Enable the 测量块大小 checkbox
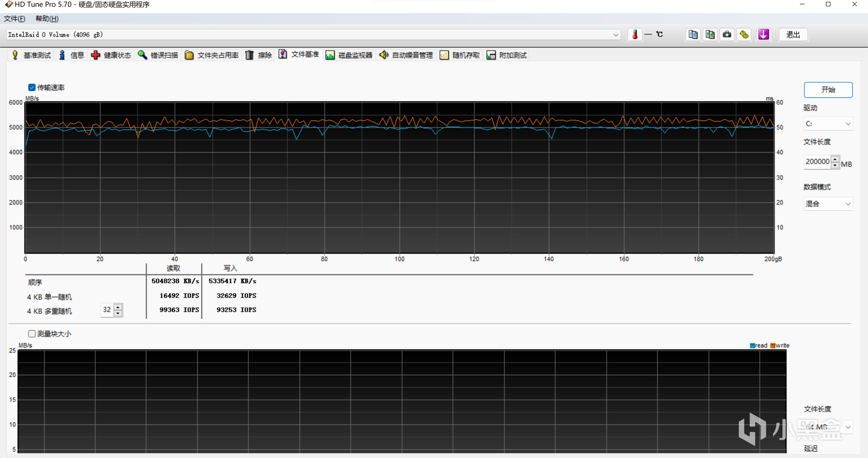 tap(32, 334)
